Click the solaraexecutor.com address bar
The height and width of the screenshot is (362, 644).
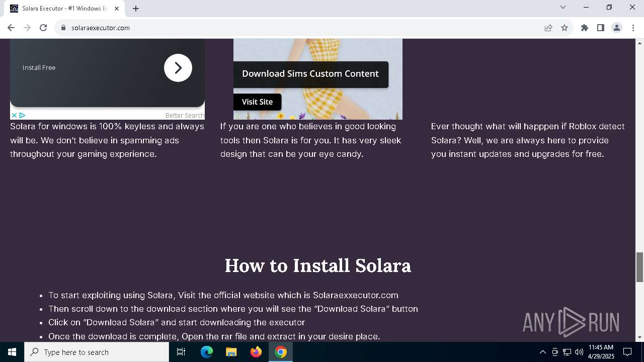[x=302, y=28]
